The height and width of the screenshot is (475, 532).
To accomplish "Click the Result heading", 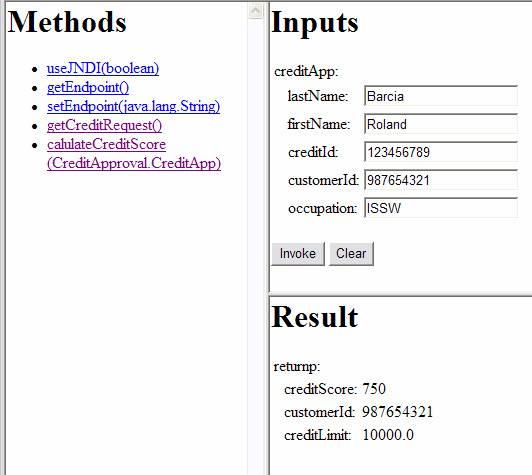I will (x=315, y=317).
